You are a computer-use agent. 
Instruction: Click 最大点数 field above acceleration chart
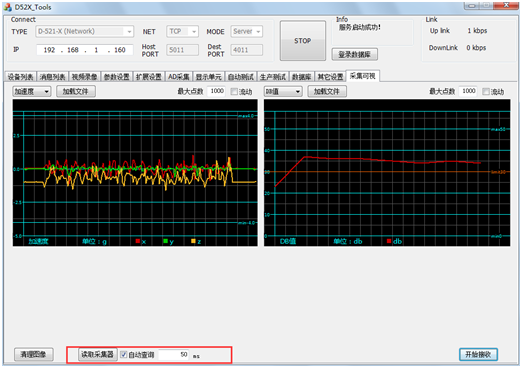216,91
